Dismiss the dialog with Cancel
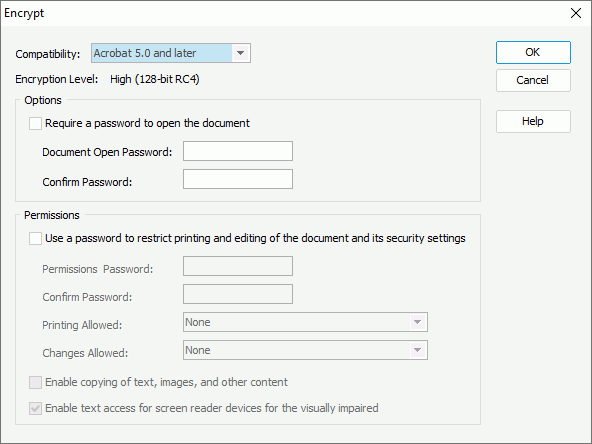 (x=533, y=80)
